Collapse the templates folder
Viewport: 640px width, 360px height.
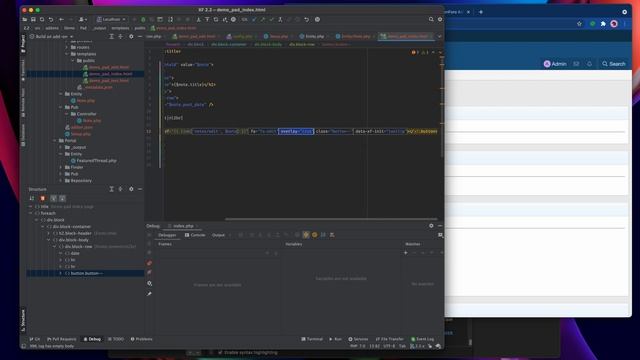tap(67, 54)
